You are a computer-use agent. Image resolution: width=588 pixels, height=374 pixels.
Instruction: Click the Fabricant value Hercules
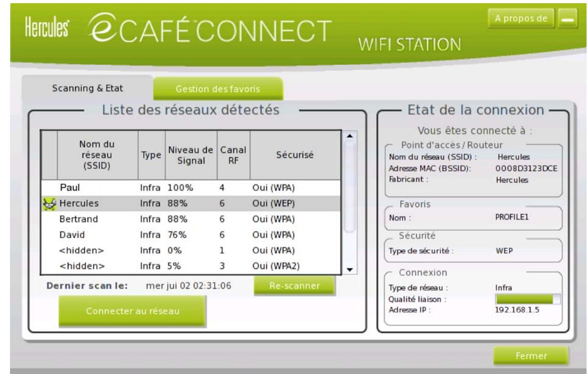512,180
